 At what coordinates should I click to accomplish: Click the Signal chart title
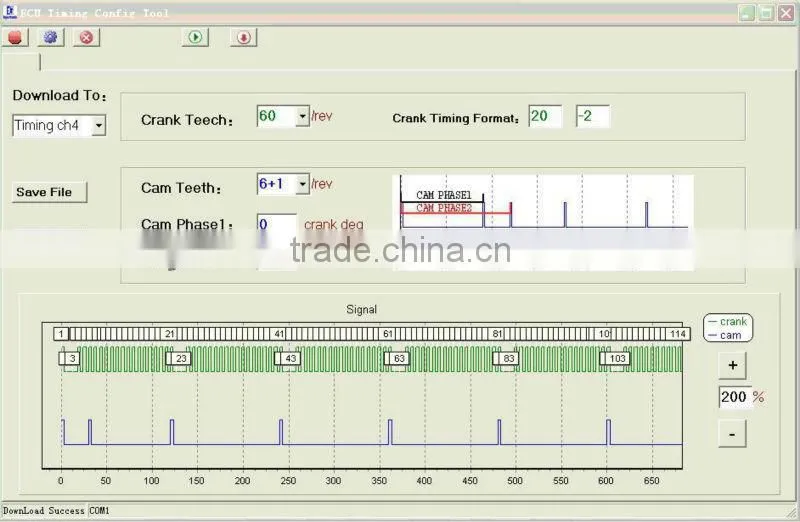(x=361, y=309)
